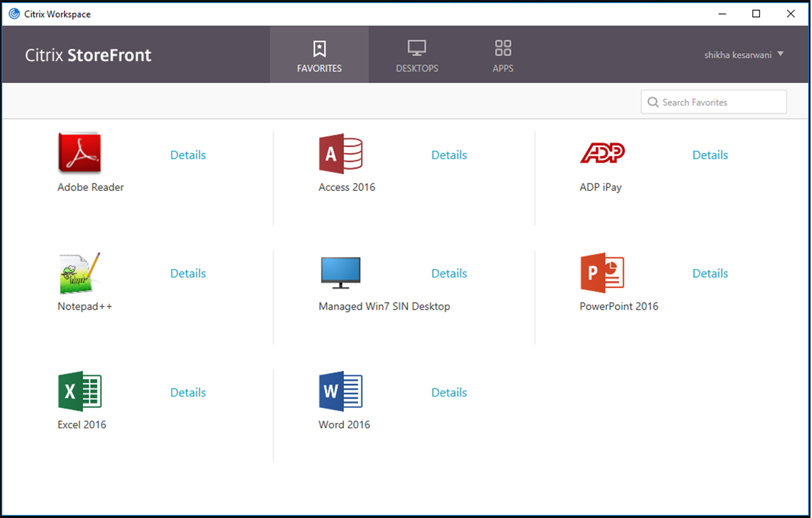
Task: Click the search magnifier icon
Action: click(653, 102)
